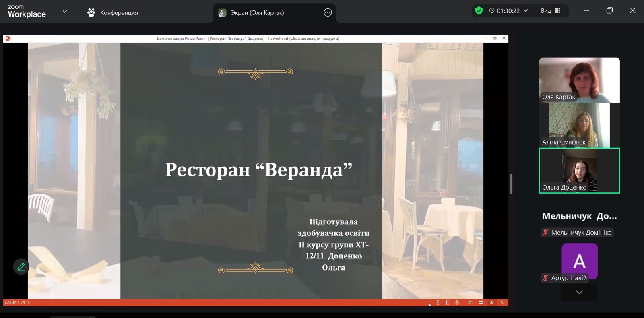Image resolution: width=644 pixels, height=318 pixels.
Task: Go to previous slide in PowerPoint bar
Action: 438,303
